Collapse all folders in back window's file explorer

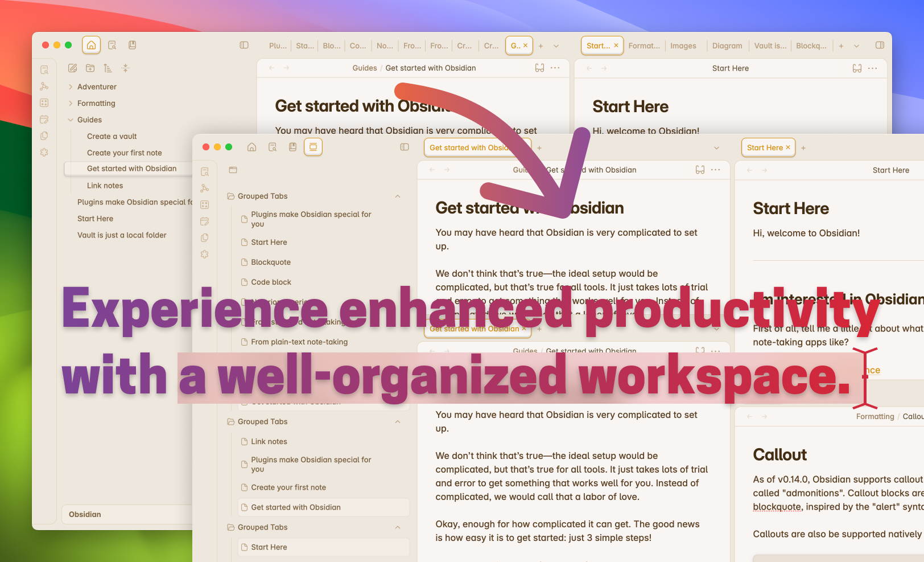(125, 68)
